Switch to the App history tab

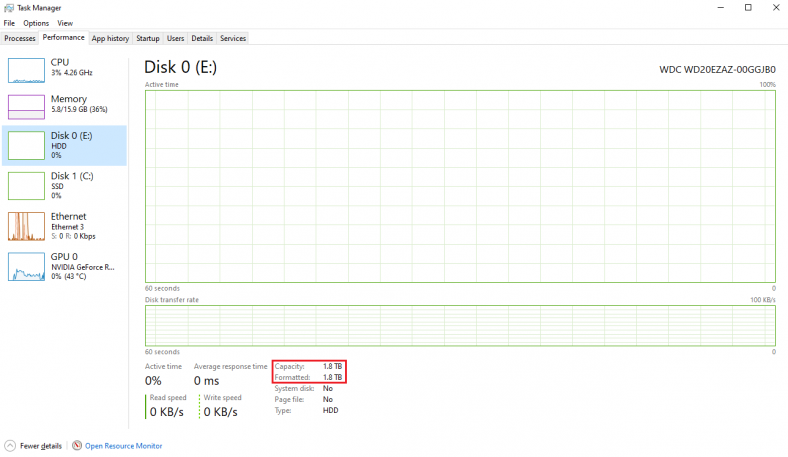pyautogui.click(x=110, y=38)
